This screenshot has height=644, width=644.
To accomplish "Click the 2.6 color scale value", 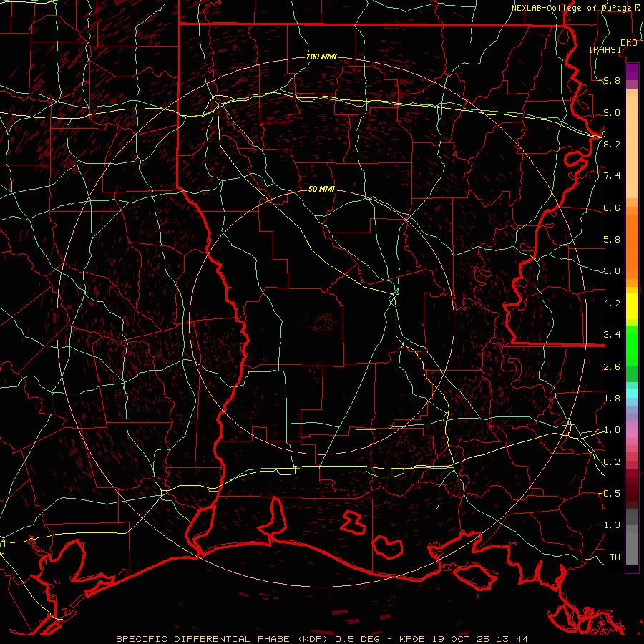I will pyautogui.click(x=612, y=367).
